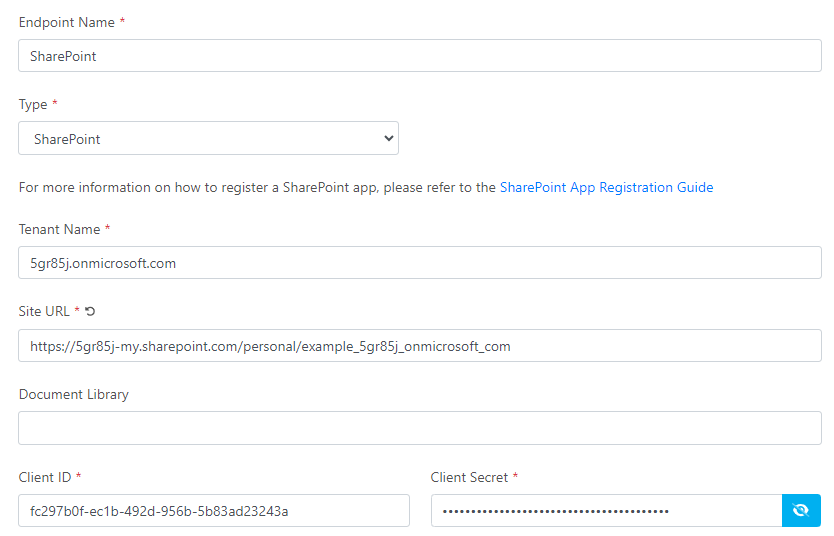This screenshot has height=536, width=834.
Task: Click the empty Document Library field
Action: (x=420, y=428)
